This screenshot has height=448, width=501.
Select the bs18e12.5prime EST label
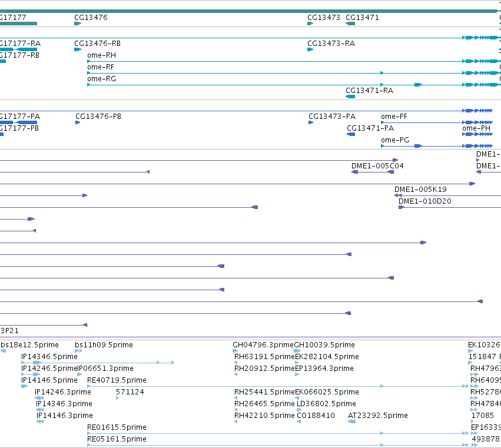[29, 345]
